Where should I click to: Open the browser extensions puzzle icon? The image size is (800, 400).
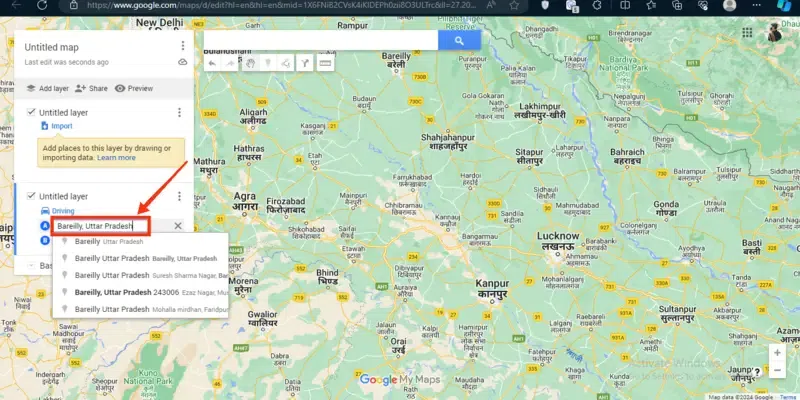[x=598, y=5]
